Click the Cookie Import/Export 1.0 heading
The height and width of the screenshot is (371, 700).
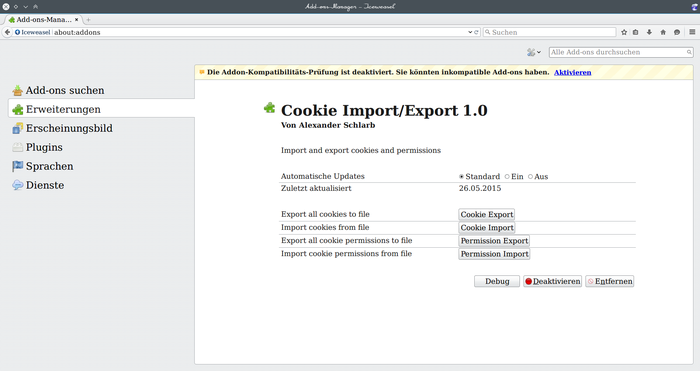click(384, 110)
